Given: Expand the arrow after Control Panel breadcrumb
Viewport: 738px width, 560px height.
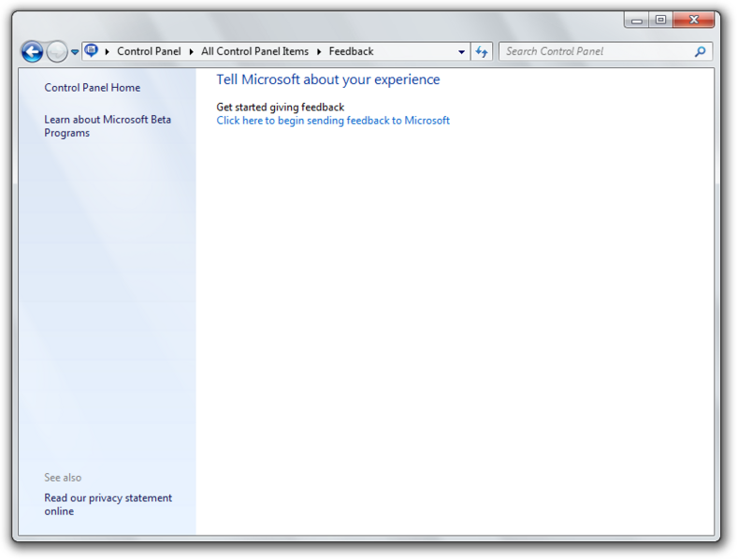Looking at the screenshot, I should 191,51.
